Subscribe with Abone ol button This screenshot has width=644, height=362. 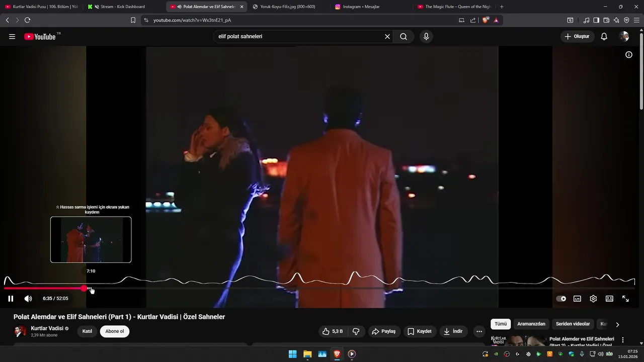coord(115,331)
